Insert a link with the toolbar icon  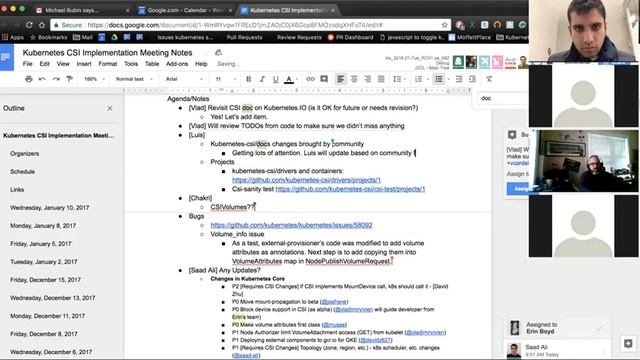click(311, 79)
